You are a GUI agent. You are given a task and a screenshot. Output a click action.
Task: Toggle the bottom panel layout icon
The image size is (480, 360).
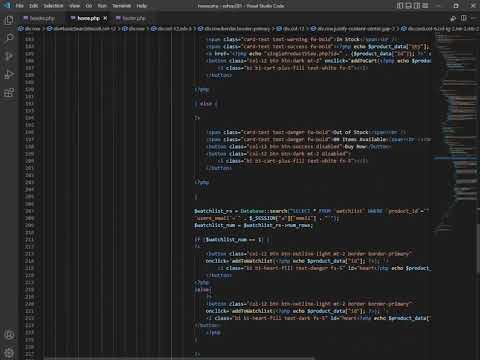[408, 6]
